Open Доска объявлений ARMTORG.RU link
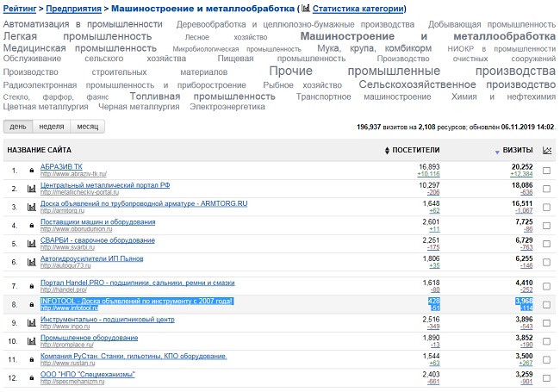This screenshot has height=392, width=560. (144, 203)
